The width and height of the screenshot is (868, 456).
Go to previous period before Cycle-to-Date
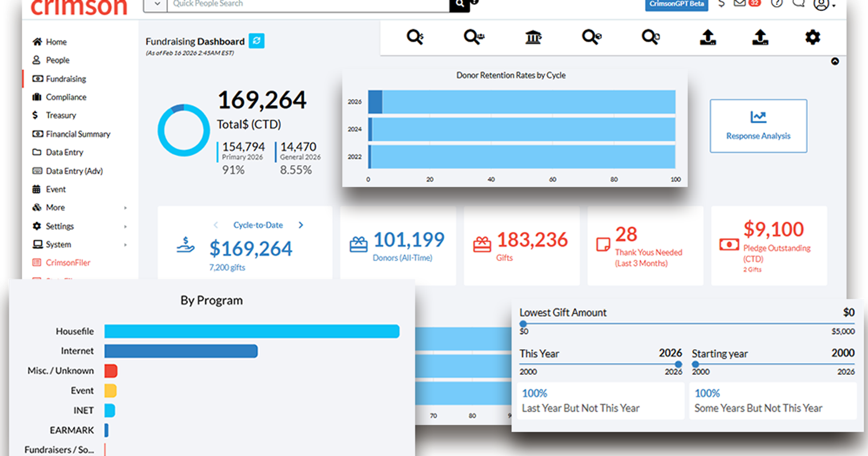coord(216,225)
